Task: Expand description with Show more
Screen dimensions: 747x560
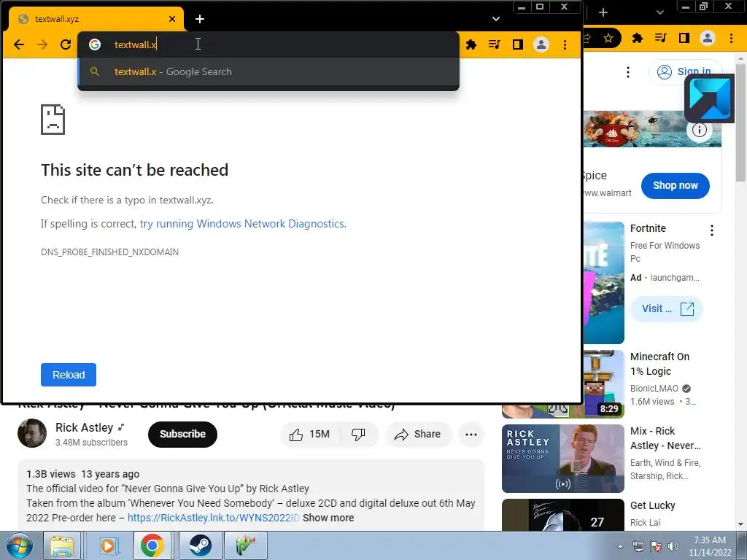Action: point(328,518)
